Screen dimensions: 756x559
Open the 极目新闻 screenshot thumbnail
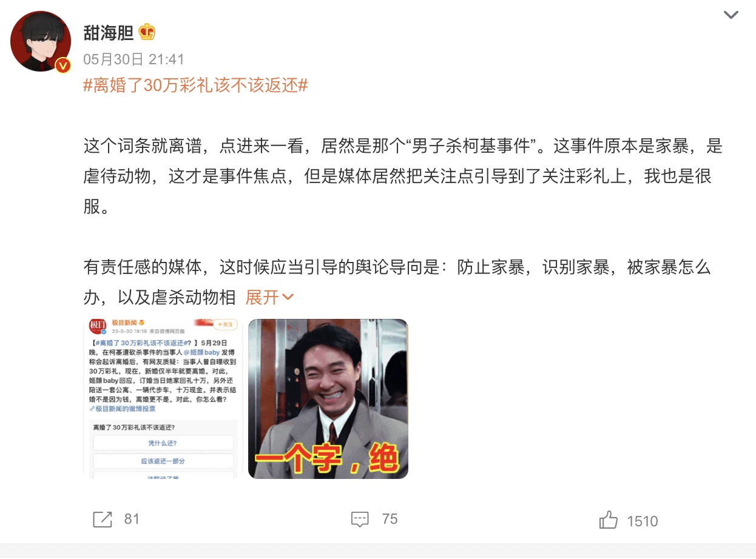coord(163,399)
